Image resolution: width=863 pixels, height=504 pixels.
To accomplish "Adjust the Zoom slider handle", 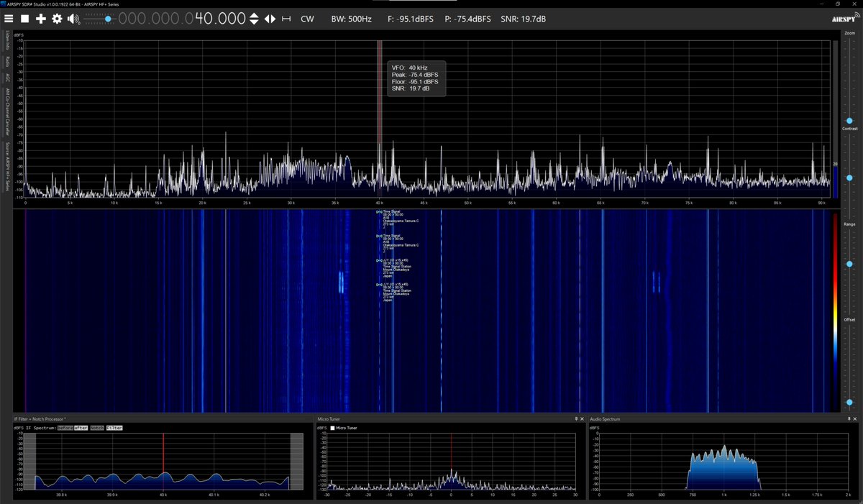I will click(849, 121).
